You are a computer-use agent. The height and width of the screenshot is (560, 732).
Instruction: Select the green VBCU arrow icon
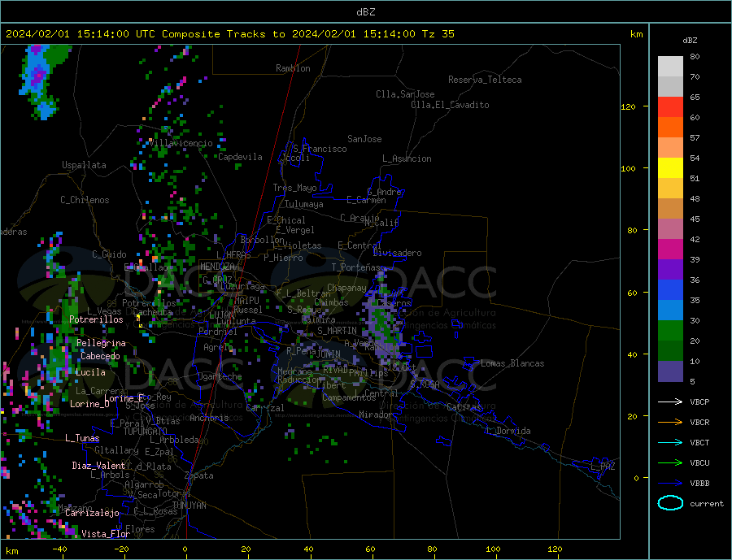coord(670,462)
